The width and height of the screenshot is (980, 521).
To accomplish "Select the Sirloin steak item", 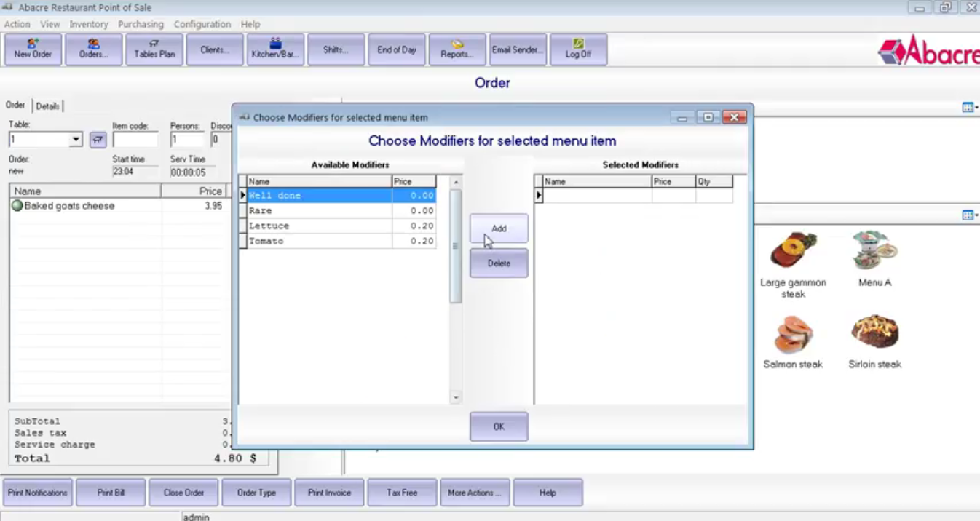I will 874,342.
